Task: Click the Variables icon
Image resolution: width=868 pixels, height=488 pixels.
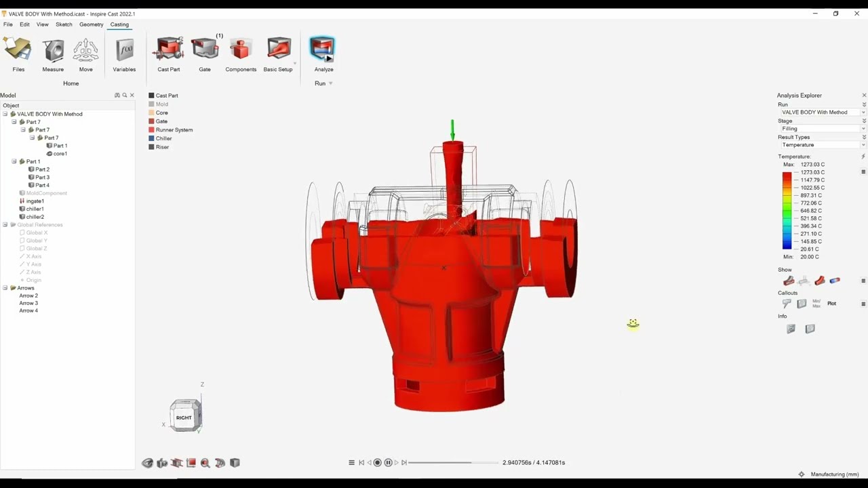Action: click(124, 52)
